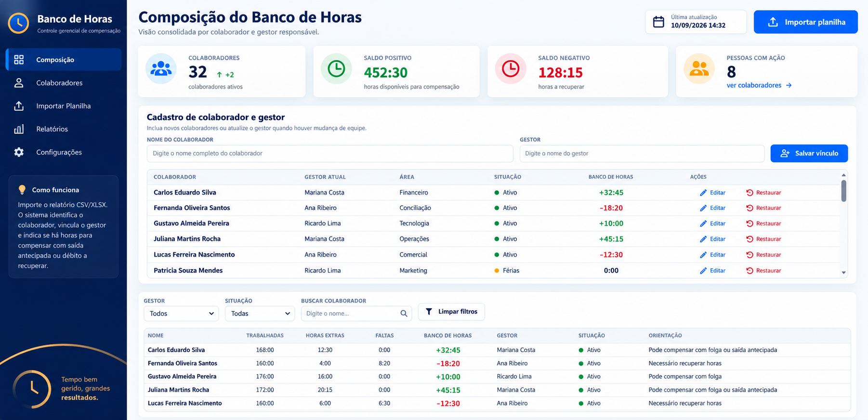Go to Importar Planilha sidebar item
868x420 pixels.
click(x=64, y=106)
